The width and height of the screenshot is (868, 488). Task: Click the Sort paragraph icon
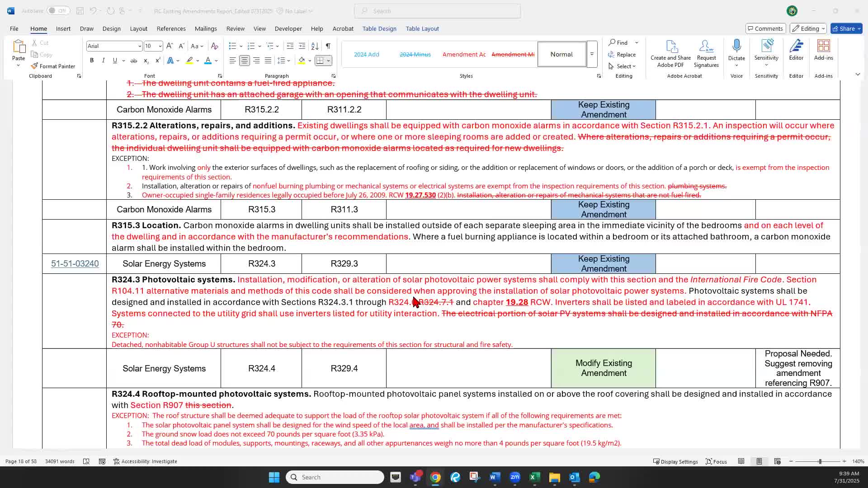tap(315, 46)
